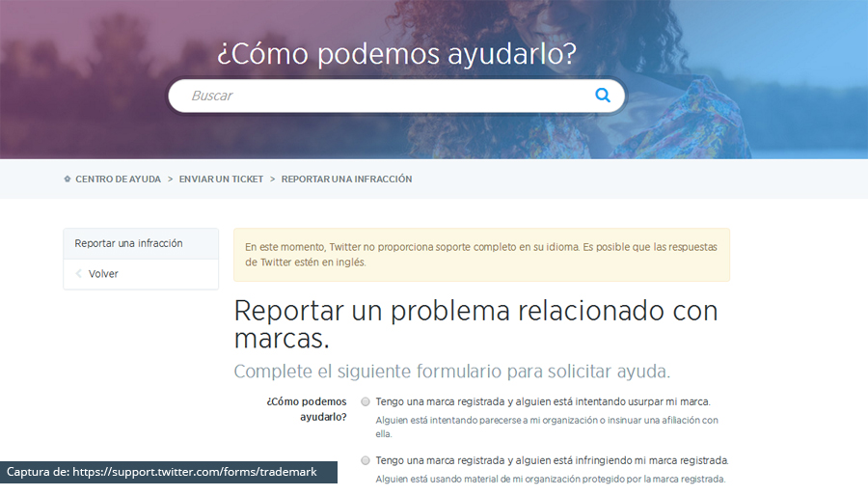Open the CENTRO DE AYUDA breadcrumb
This screenshot has width=868, height=496.
pos(118,179)
